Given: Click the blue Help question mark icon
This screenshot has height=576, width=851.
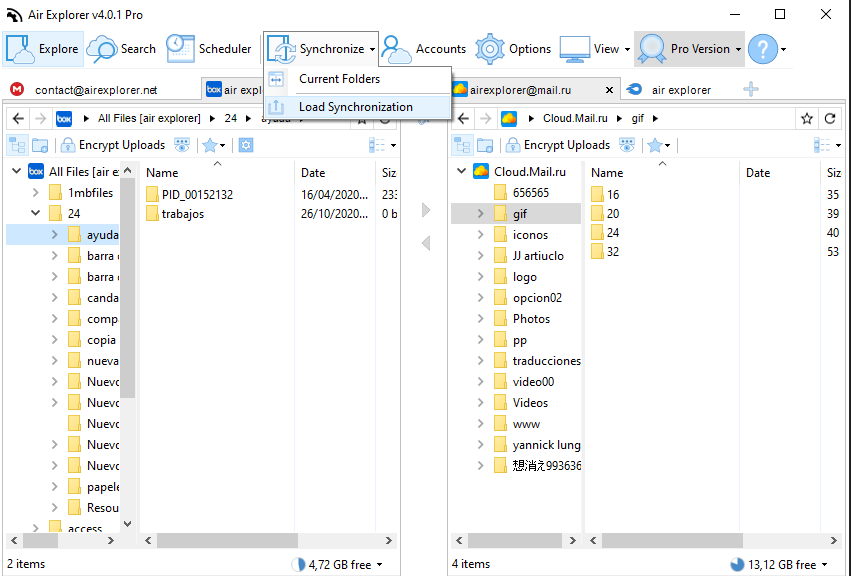Looking at the screenshot, I should (x=763, y=49).
